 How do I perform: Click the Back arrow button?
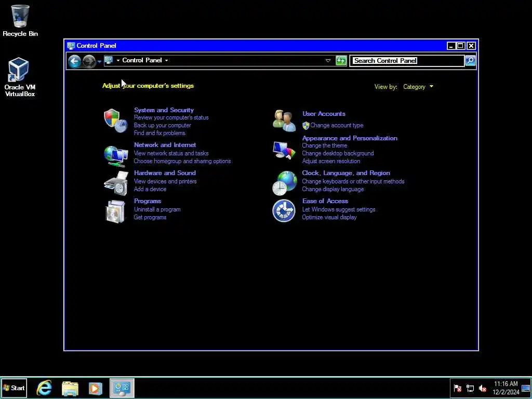point(74,61)
